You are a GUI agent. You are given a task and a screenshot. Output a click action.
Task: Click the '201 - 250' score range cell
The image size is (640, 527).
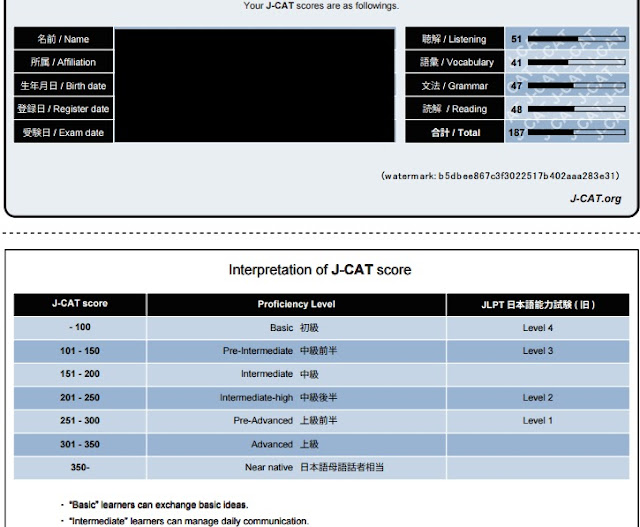pos(80,397)
